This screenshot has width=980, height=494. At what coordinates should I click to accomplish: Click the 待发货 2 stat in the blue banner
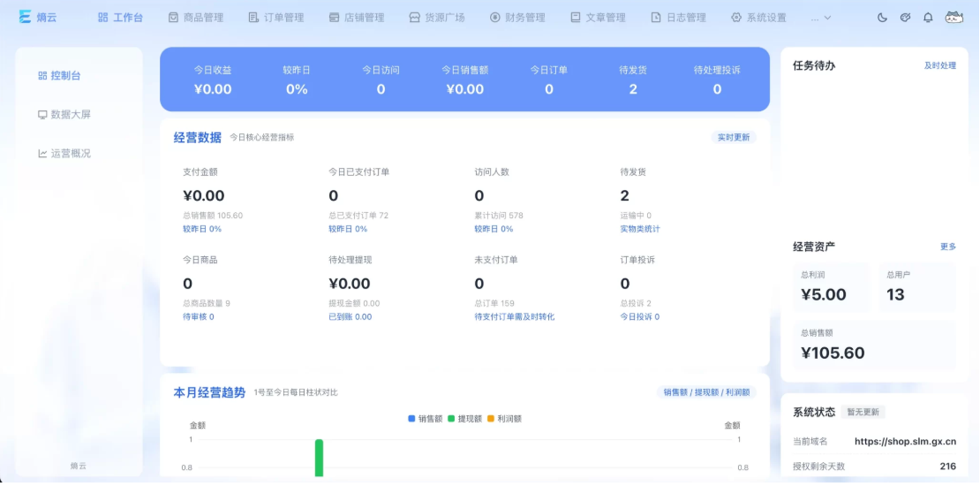pos(633,80)
